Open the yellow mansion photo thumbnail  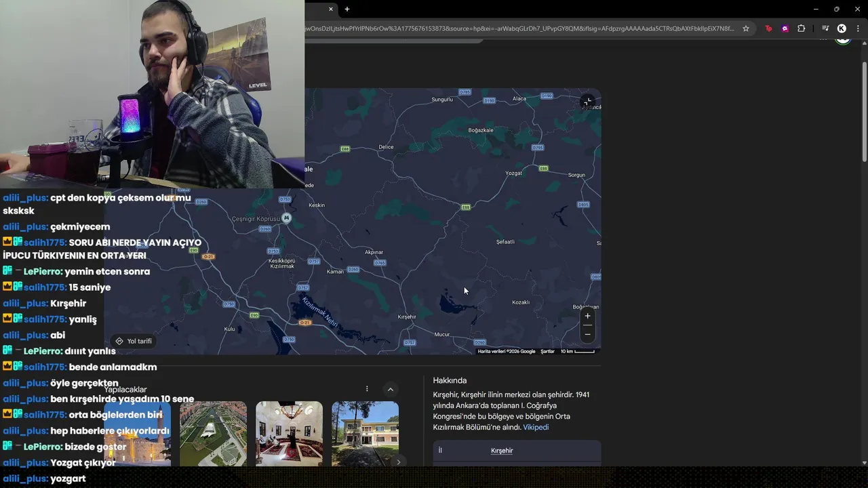click(365, 434)
